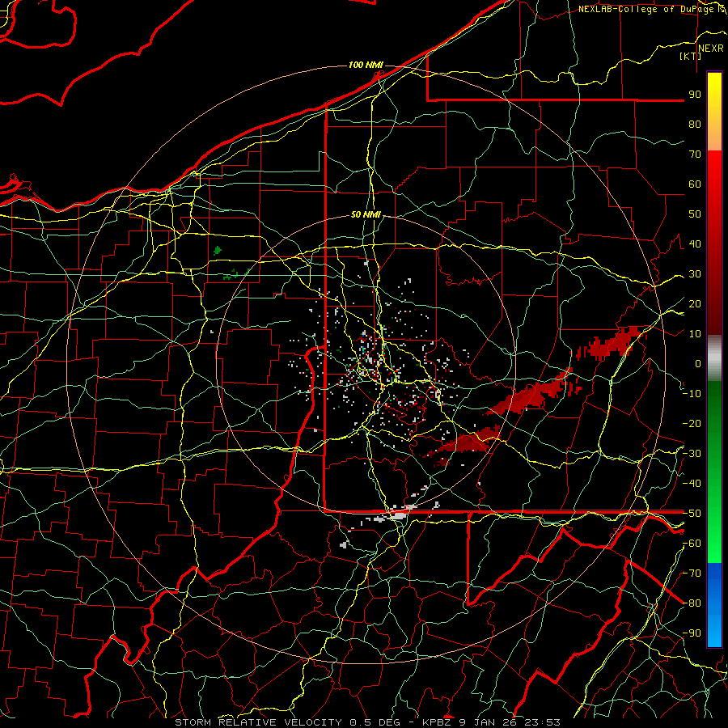The image size is (728, 728).
Task: Click the "100 NMI" range ring label
Action: click(366, 65)
